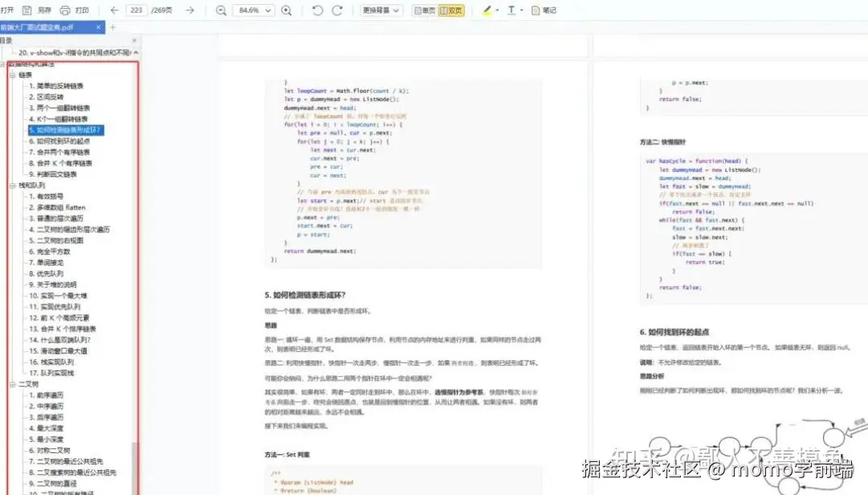Click the 打印 printer icon
Image resolution: width=868 pixels, height=495 pixels.
point(65,10)
